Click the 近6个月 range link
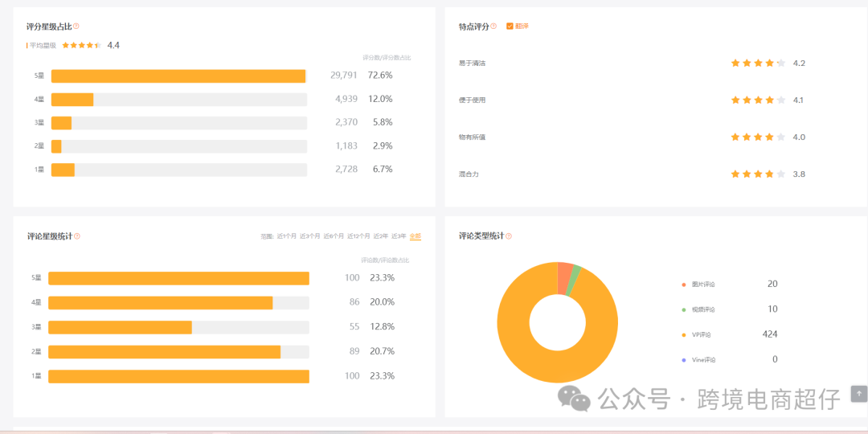This screenshot has width=868, height=434. (334, 236)
